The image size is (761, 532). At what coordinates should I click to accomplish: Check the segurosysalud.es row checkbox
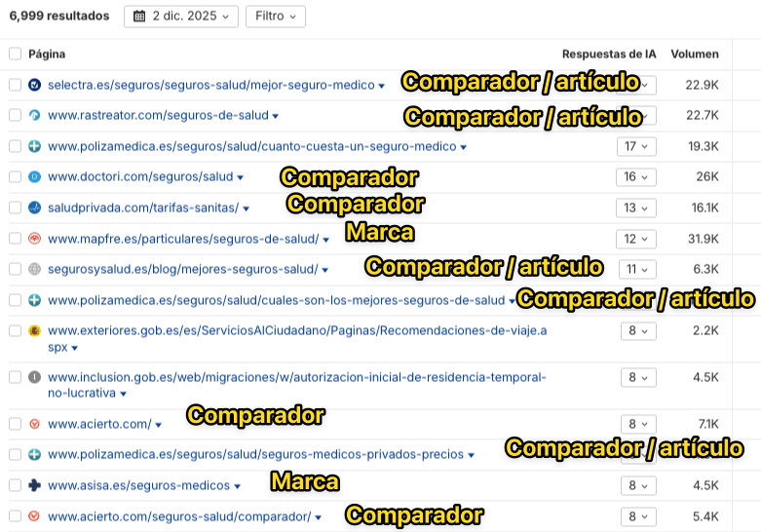pyautogui.click(x=15, y=269)
